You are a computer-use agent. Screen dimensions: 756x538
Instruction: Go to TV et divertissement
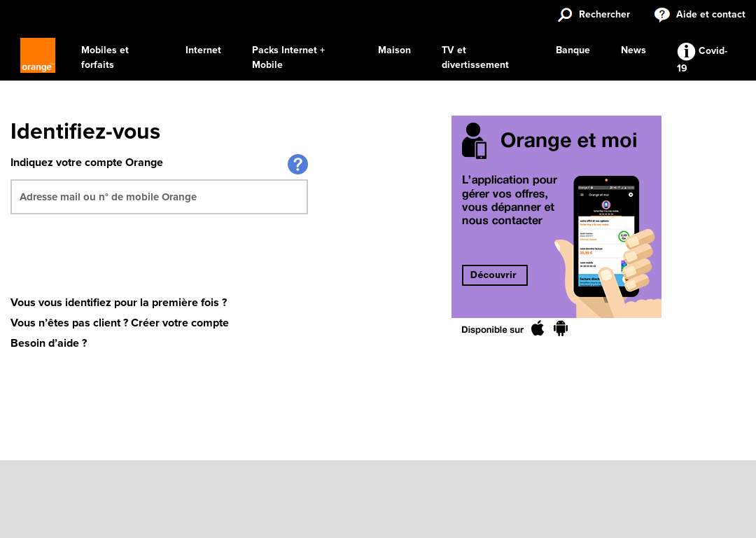(475, 57)
